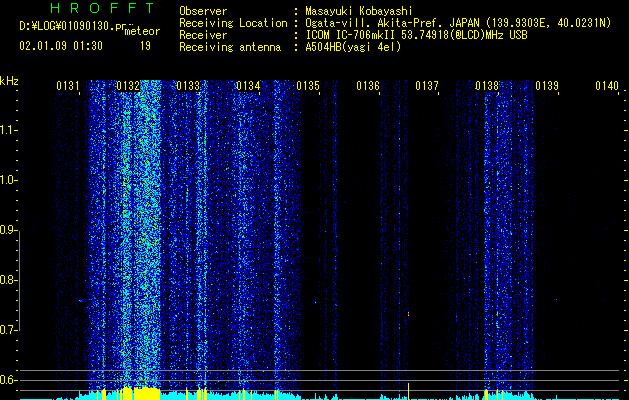Click the white frequency range bracket on left axis
This screenshot has height=400, width=629.
(x=19, y=280)
